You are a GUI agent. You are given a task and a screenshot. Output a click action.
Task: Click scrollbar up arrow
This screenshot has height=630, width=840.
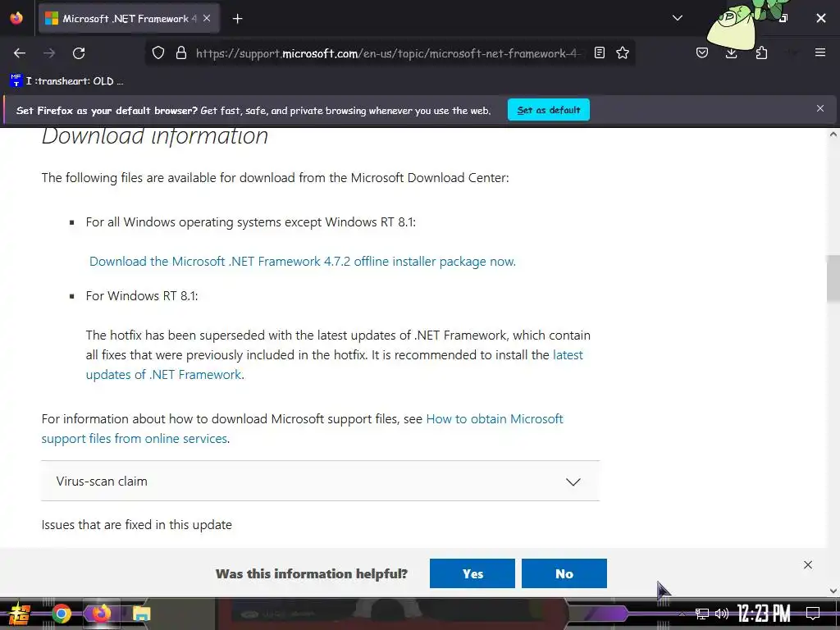tap(833, 135)
